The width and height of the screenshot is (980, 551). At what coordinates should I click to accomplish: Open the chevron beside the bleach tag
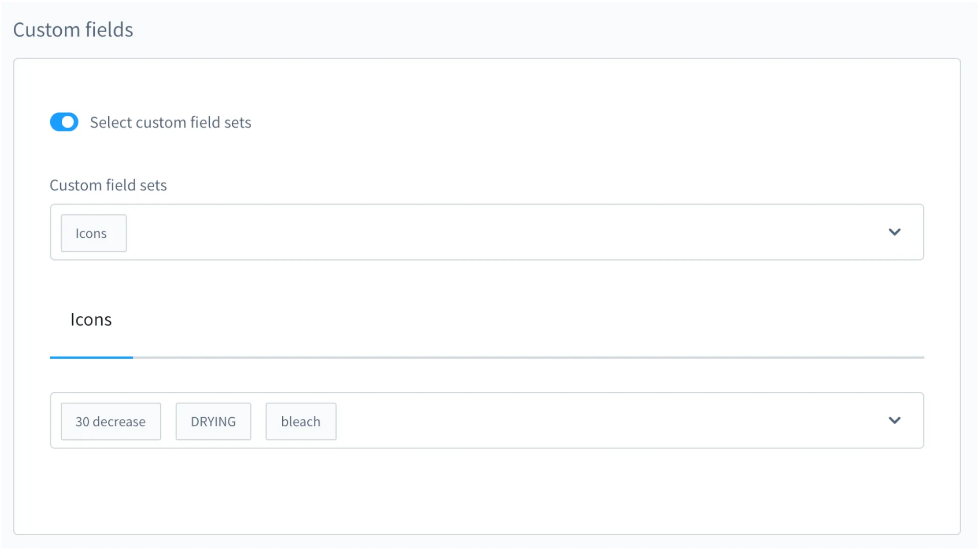tap(894, 420)
